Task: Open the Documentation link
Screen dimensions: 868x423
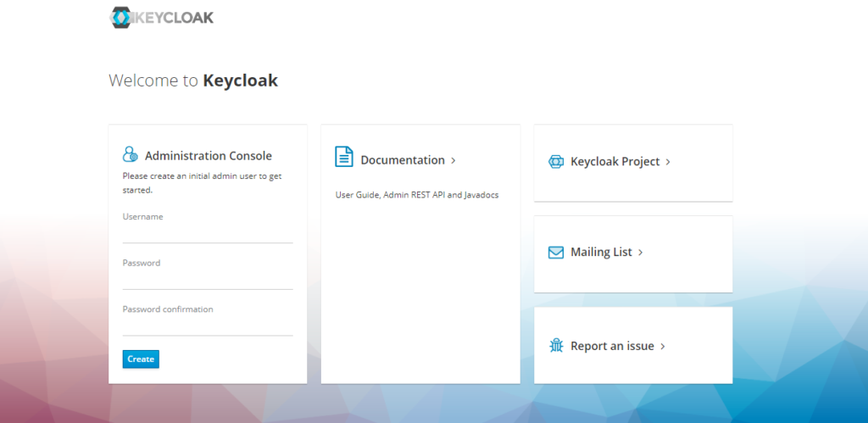Action: tap(403, 160)
